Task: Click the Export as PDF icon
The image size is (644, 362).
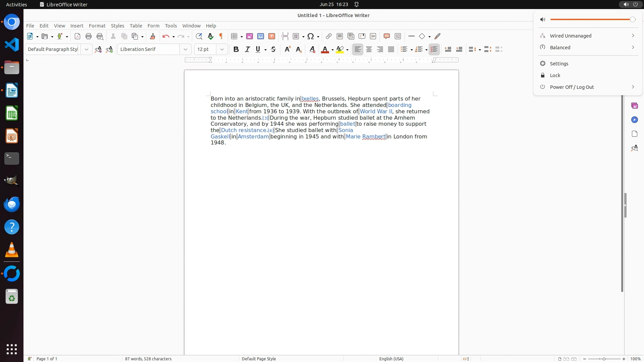Action: [77, 36]
